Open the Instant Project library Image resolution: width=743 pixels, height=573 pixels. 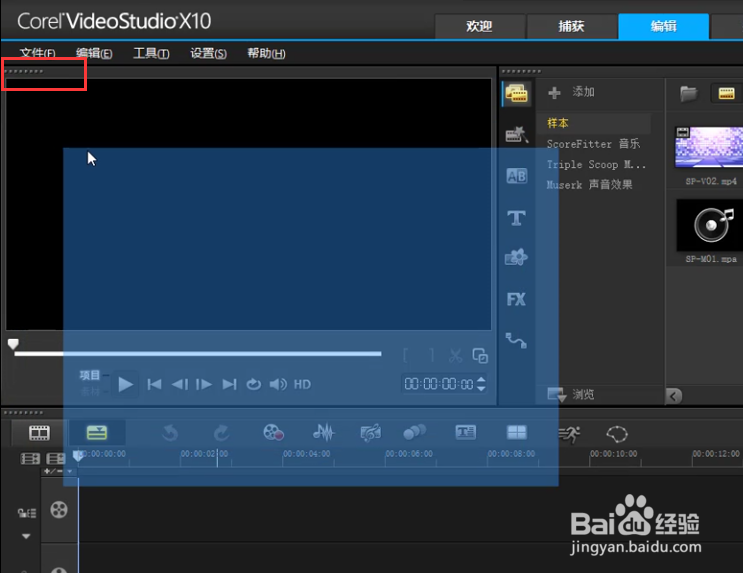tap(516, 135)
